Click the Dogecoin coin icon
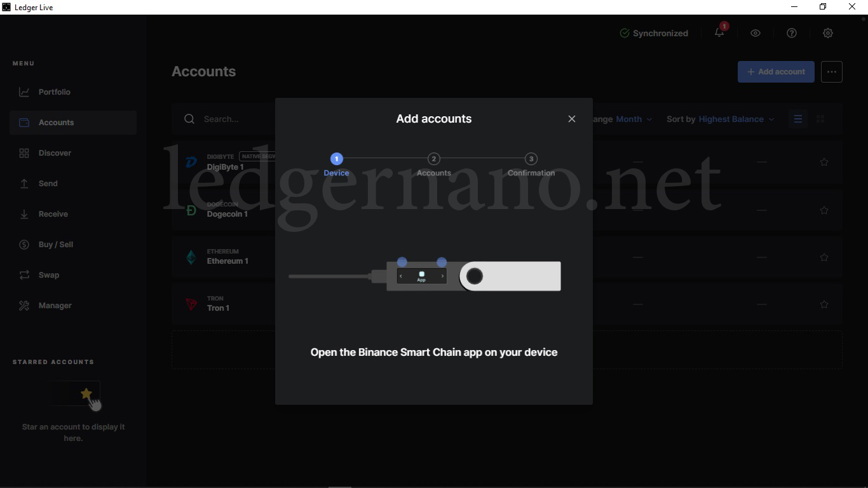 click(191, 210)
